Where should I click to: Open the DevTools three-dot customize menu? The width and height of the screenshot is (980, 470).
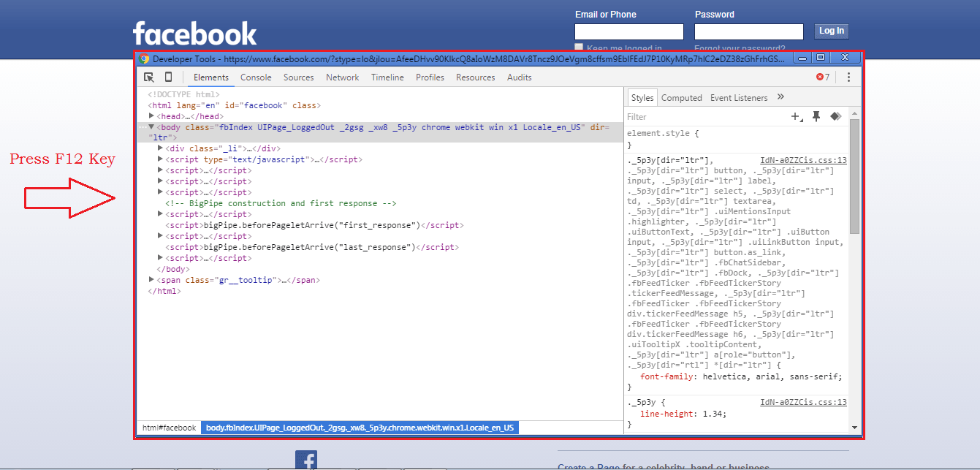848,77
